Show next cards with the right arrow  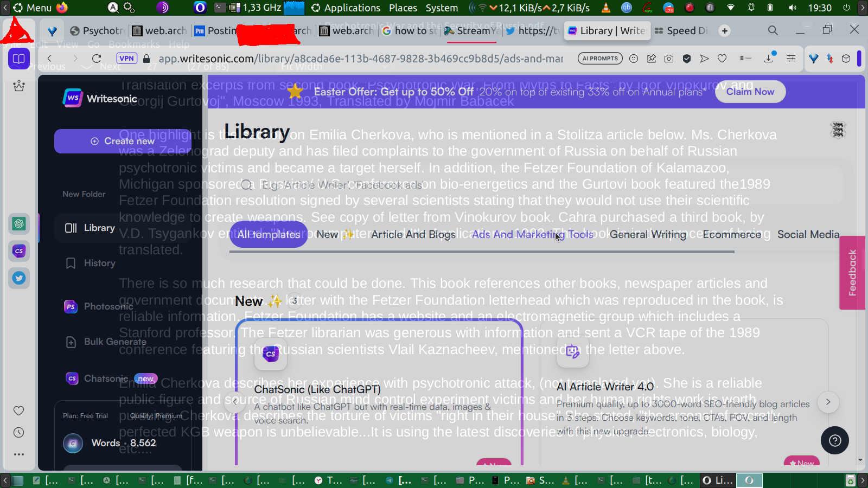(828, 402)
